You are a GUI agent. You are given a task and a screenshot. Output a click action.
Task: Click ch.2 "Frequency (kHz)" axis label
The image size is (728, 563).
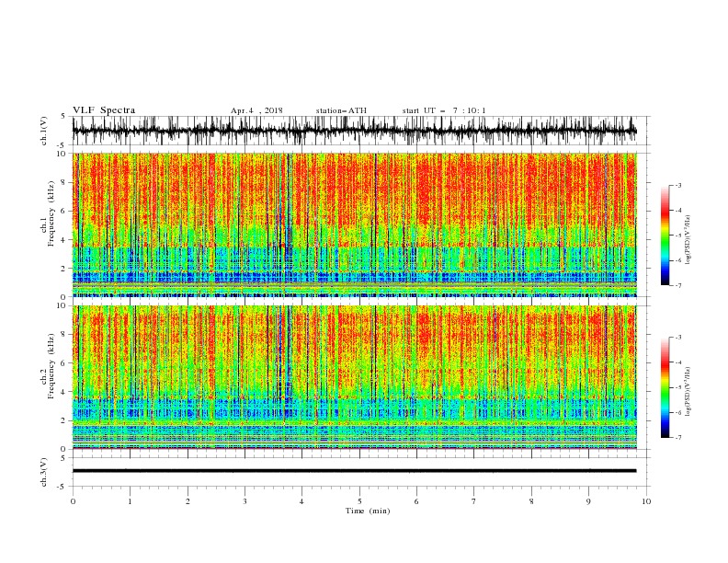(51, 366)
